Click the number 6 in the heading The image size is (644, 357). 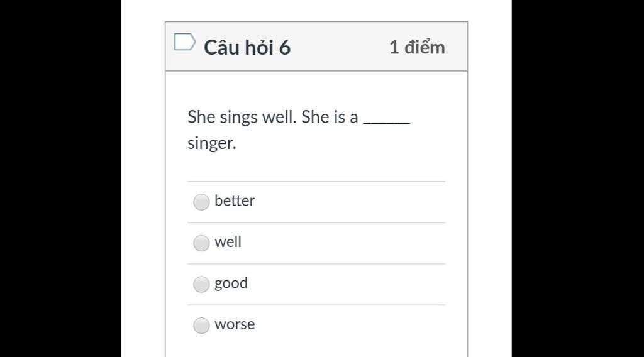pyautogui.click(x=285, y=48)
